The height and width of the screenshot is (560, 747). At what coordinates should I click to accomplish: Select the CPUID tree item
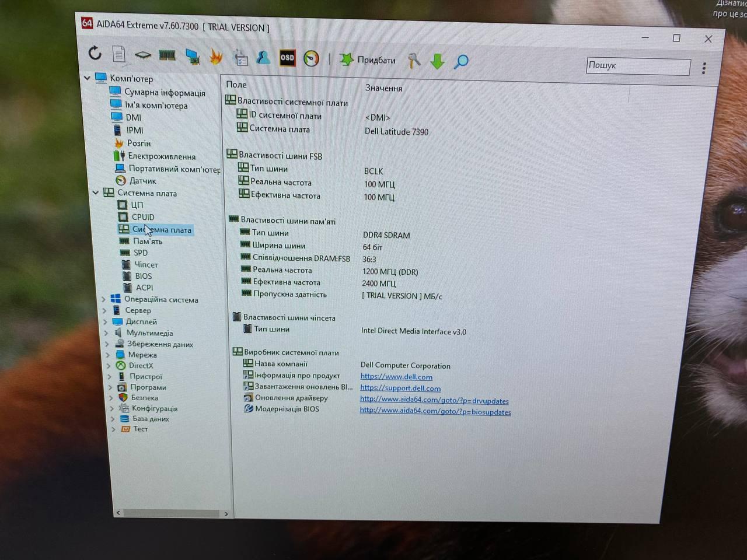pos(143,217)
